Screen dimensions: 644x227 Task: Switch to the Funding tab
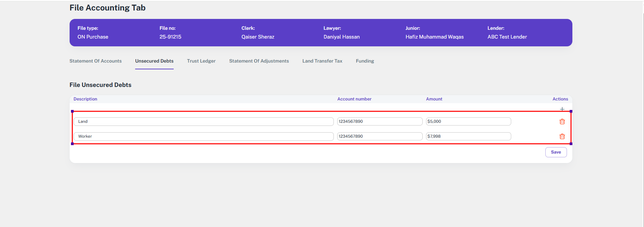[x=365, y=61]
